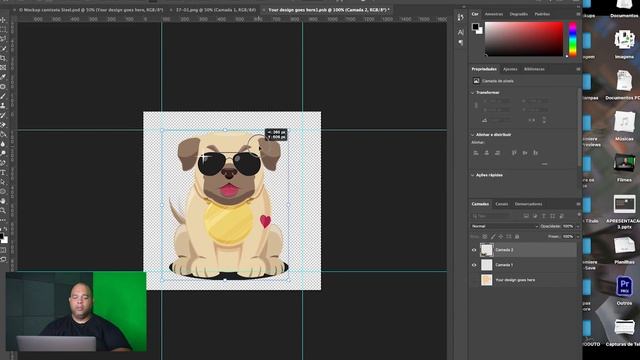
Task: Select the Camada 2 layer thumbnail
Action: [x=487, y=250]
